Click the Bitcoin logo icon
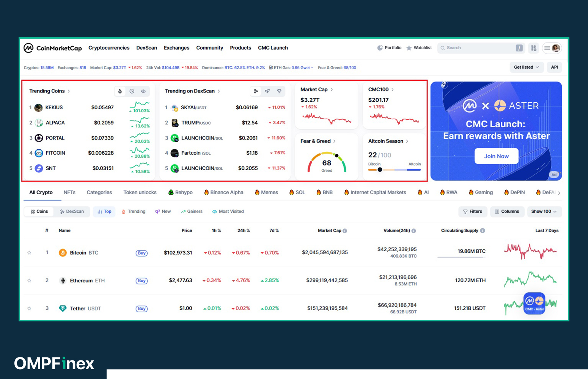 click(x=63, y=253)
